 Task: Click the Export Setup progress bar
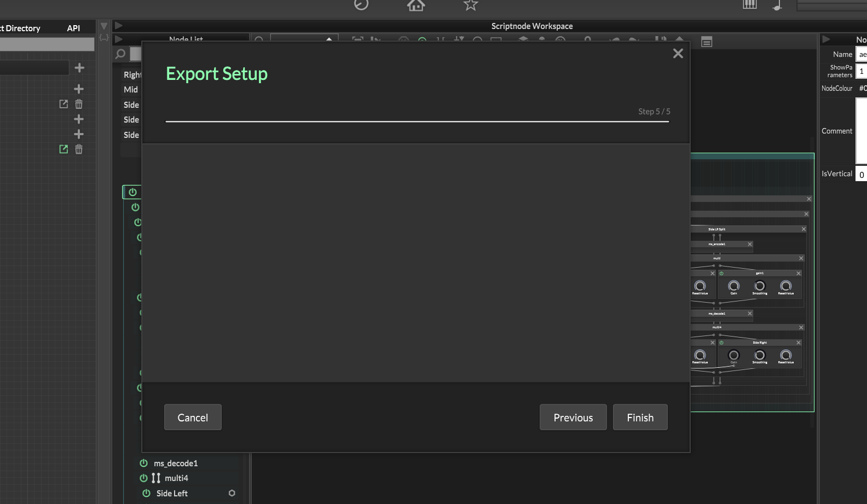417,121
